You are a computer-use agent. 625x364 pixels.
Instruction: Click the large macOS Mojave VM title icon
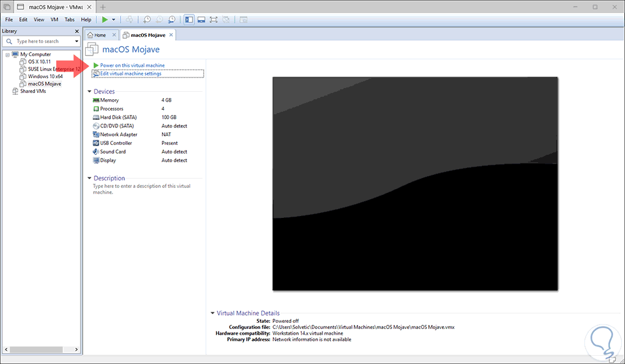(x=92, y=49)
